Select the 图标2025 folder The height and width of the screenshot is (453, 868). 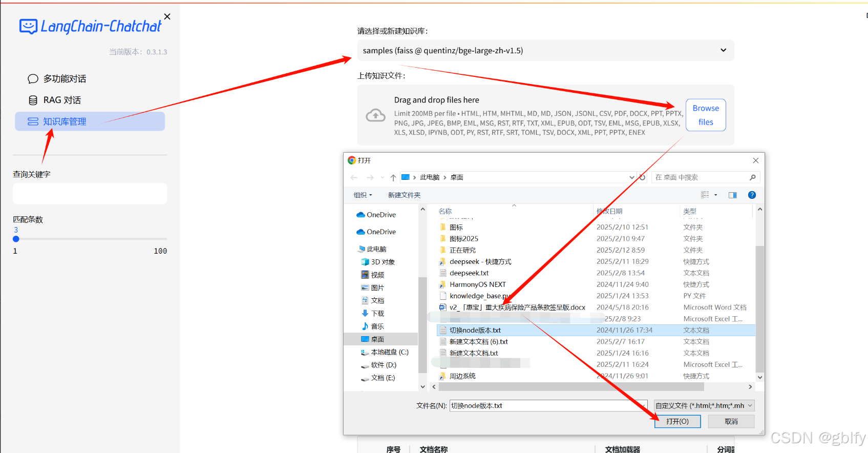click(x=459, y=238)
